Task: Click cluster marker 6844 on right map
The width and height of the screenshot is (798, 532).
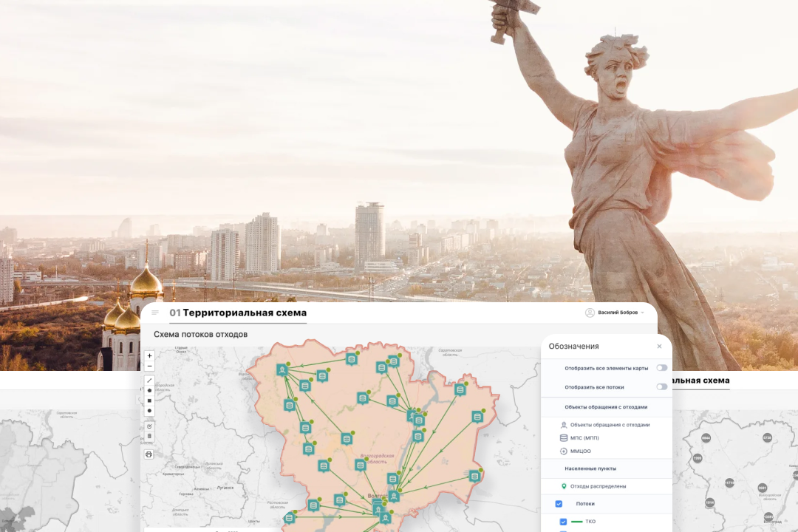Action: [706, 438]
